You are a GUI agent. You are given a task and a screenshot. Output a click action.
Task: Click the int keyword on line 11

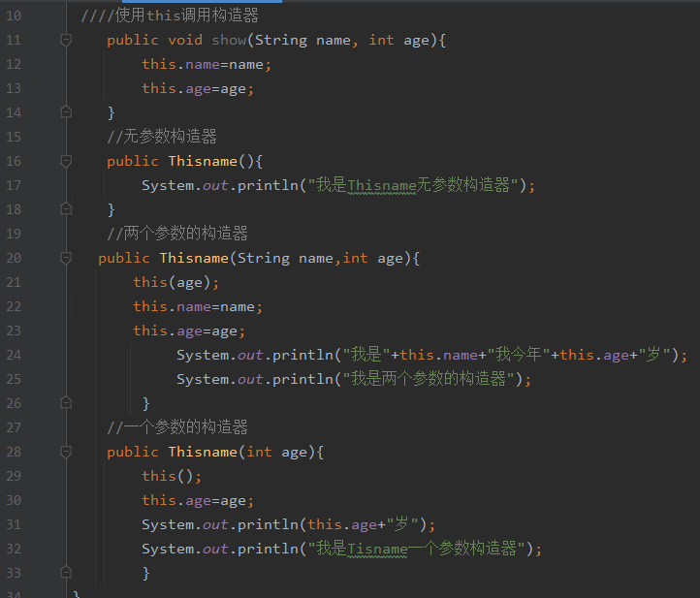click(381, 40)
